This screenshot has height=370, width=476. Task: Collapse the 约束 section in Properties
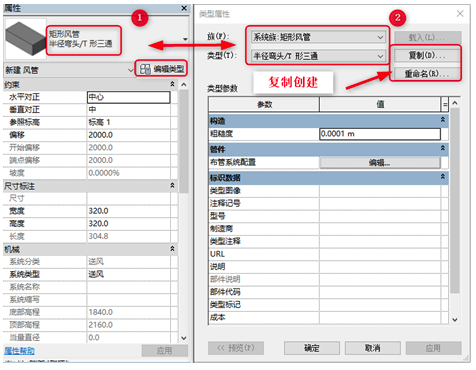click(x=172, y=84)
